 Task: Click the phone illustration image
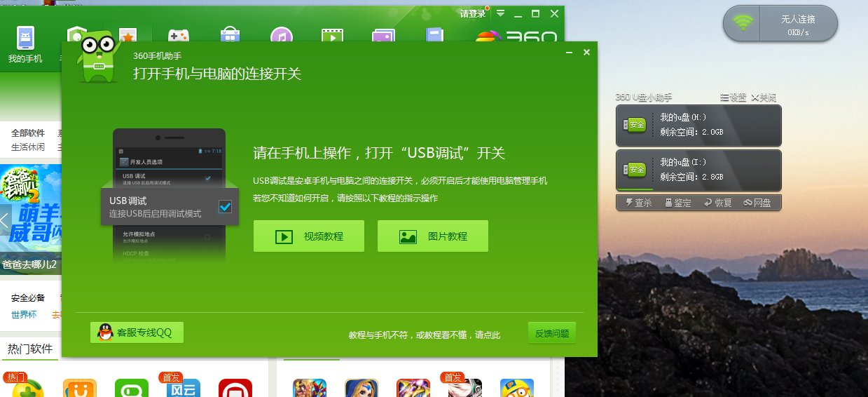tap(169, 196)
